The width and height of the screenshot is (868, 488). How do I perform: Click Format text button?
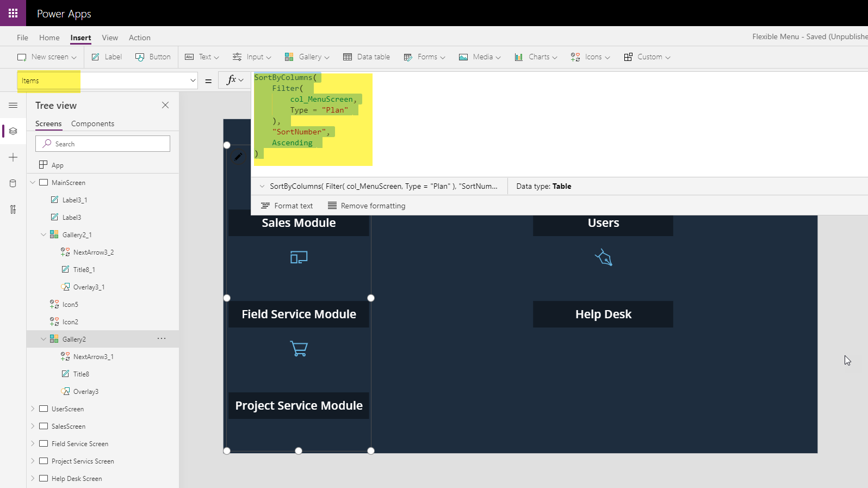287,206
